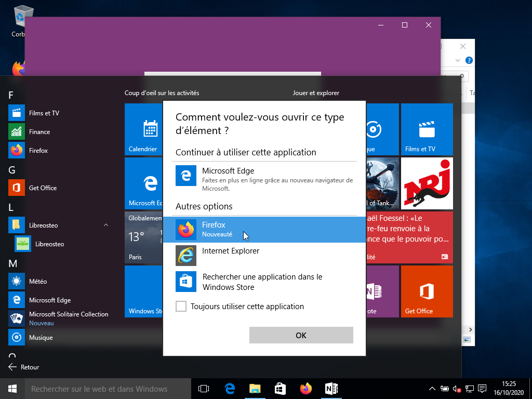Click the muted volume tray icon
This screenshot has height=399, width=532.
point(457,389)
